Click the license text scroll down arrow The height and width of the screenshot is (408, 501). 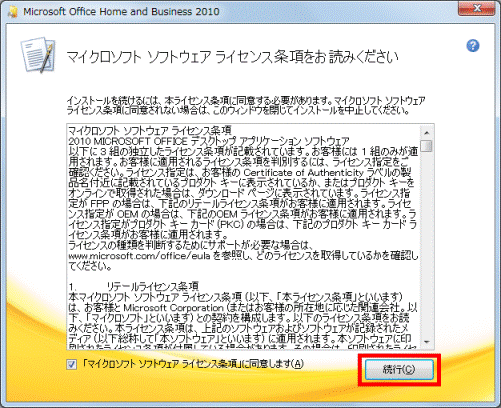tap(427, 342)
